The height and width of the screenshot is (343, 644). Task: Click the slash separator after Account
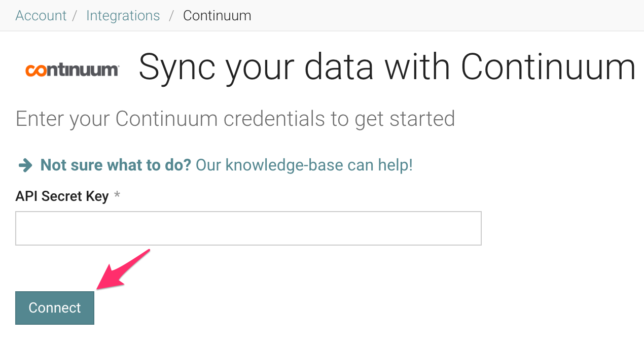click(x=75, y=16)
